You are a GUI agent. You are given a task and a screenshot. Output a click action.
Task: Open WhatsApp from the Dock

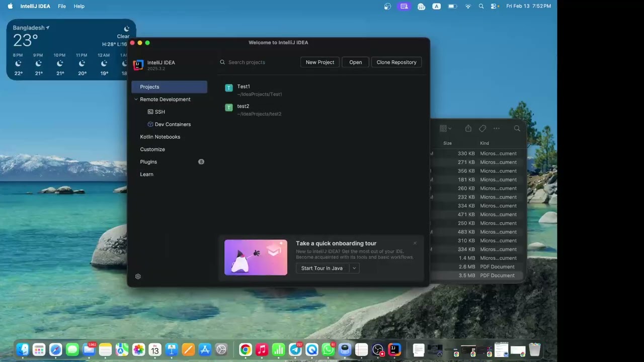pos(329,349)
